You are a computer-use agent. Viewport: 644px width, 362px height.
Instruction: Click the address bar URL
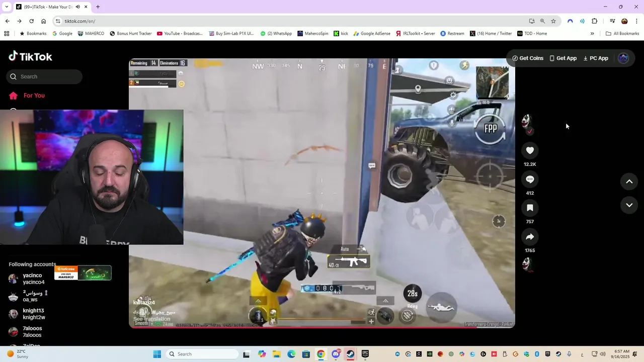(80, 21)
